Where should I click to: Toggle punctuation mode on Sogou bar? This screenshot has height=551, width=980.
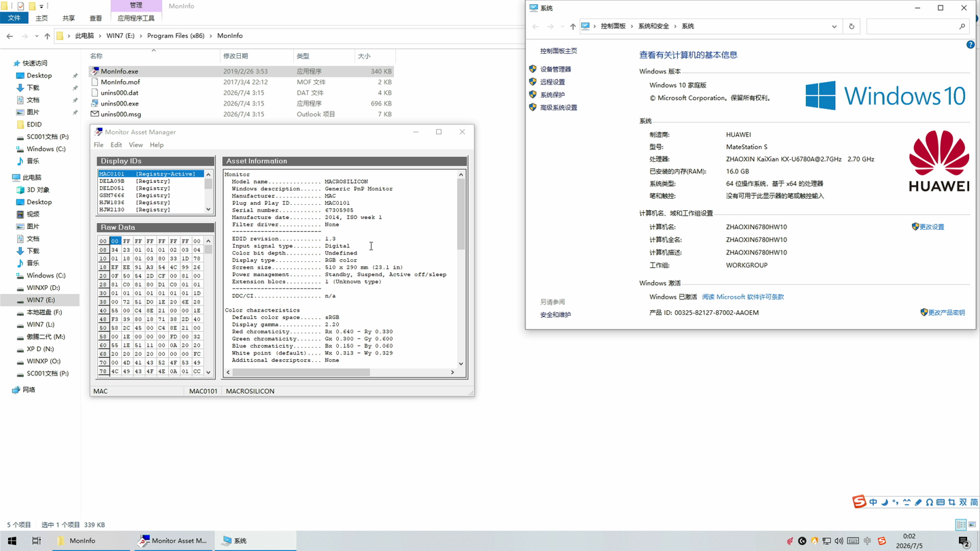click(895, 502)
